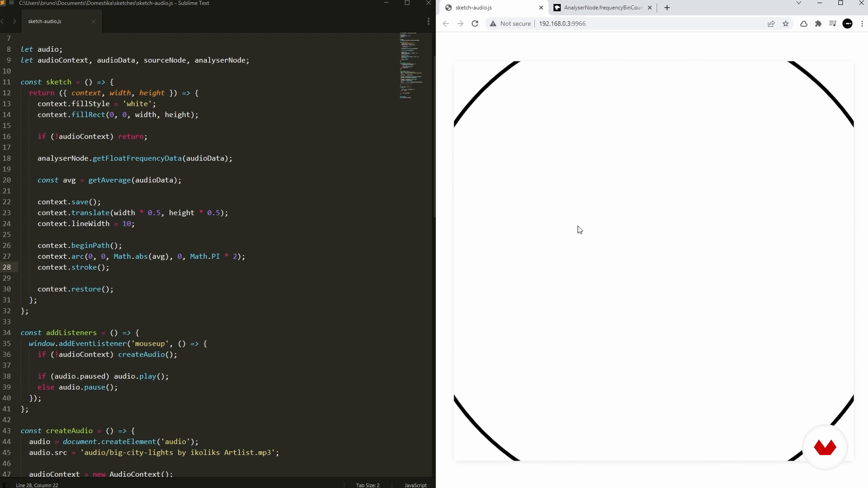The height and width of the screenshot is (488, 868).
Task: Go to next tab arrow in Sublime
Action: pos(14,21)
